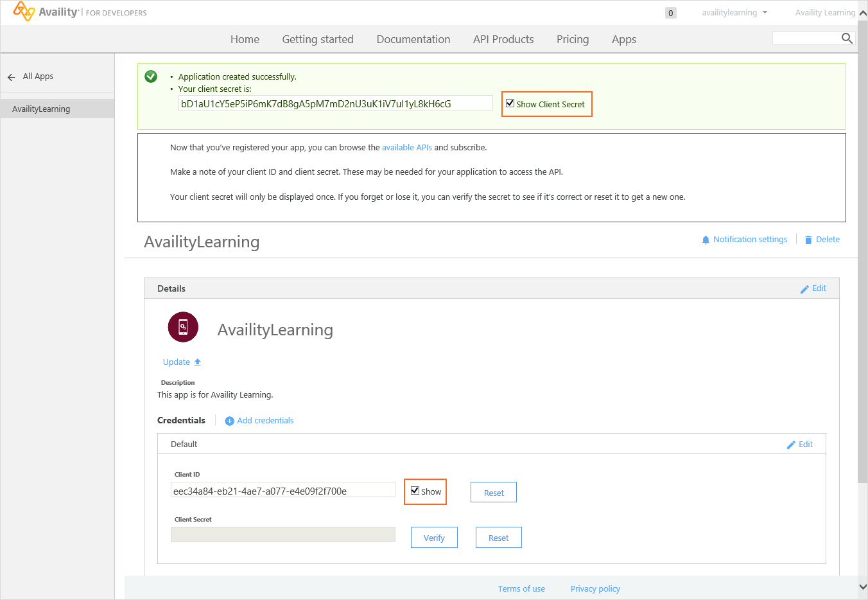Open the notification count badge showing 0
Screen dimensions: 868x600
[671, 13]
